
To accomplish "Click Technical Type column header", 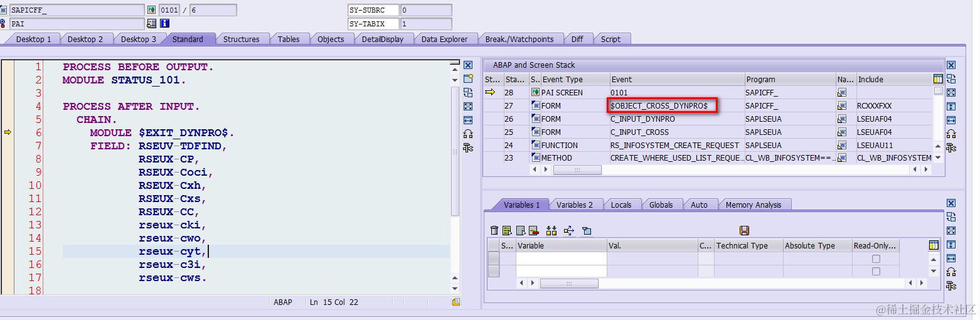I will [x=748, y=245].
